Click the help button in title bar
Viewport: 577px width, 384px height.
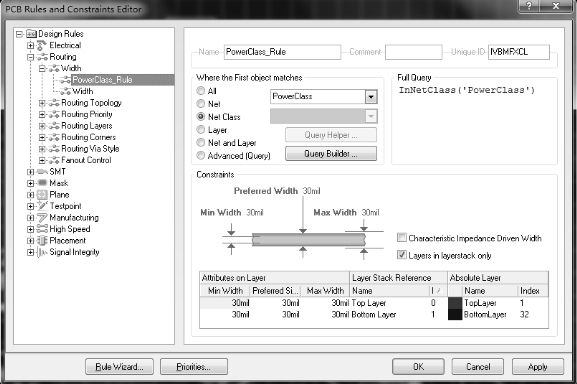pos(529,6)
